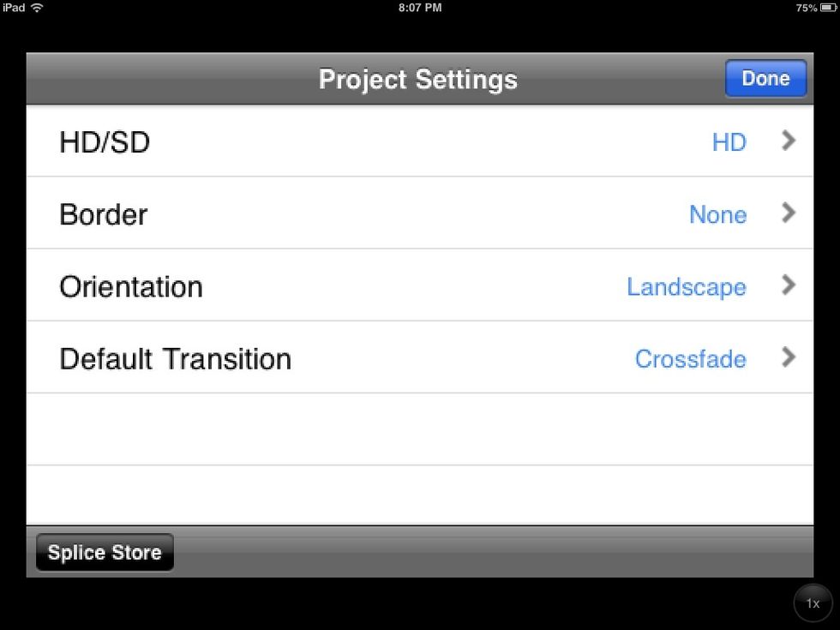Expand the Orientation setting chevron
840x630 pixels.
pos(788,286)
